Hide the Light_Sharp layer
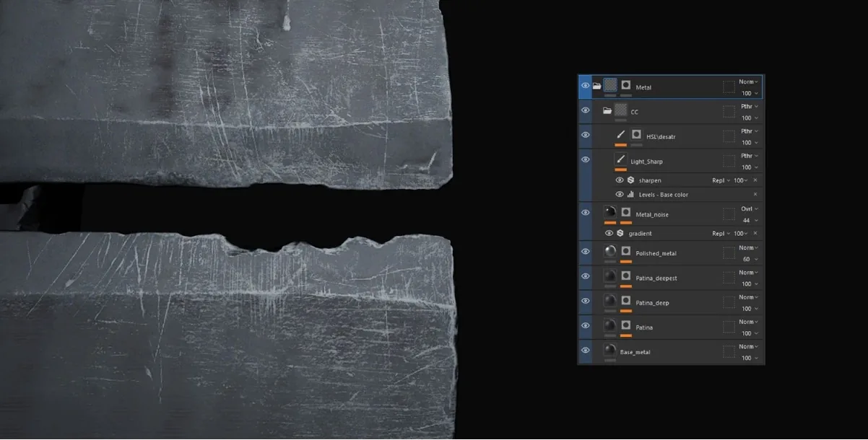Screen dimensions: 868x440 (585, 159)
